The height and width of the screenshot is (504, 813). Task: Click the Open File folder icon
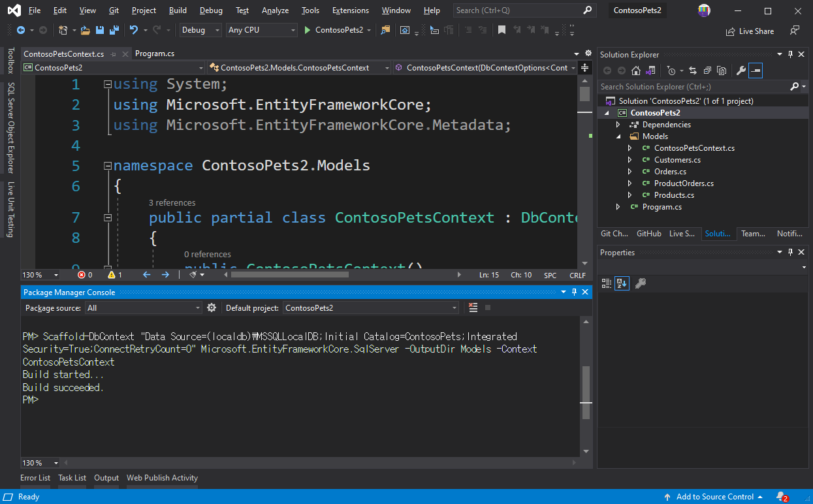point(85,30)
